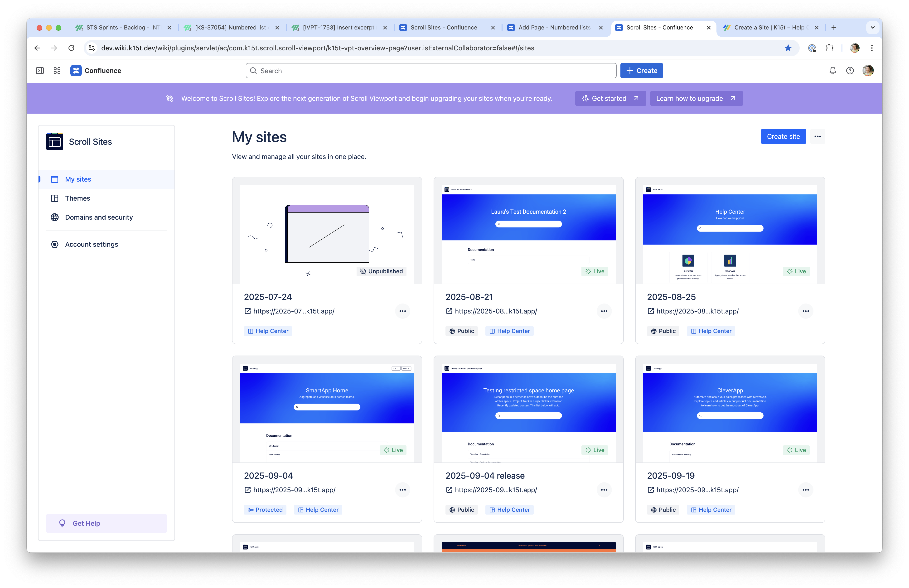Open options menu for the 2025-08-25 site
The width and height of the screenshot is (909, 588).
(x=806, y=311)
